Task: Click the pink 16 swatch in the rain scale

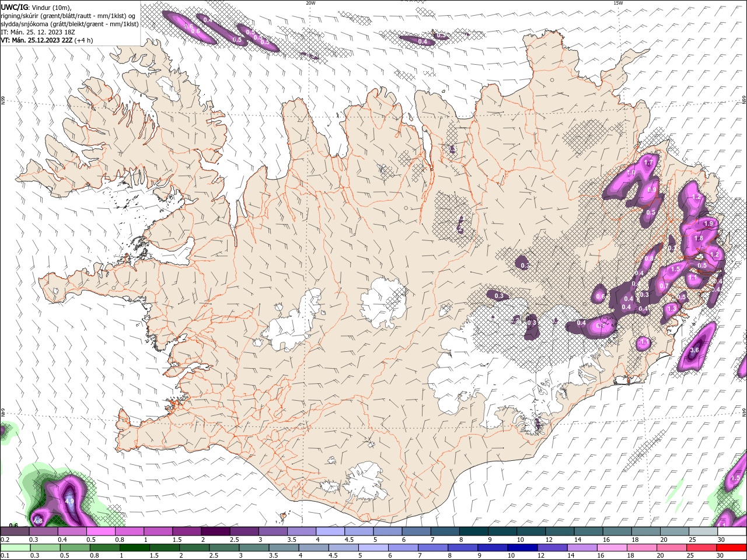Action: pos(612,548)
